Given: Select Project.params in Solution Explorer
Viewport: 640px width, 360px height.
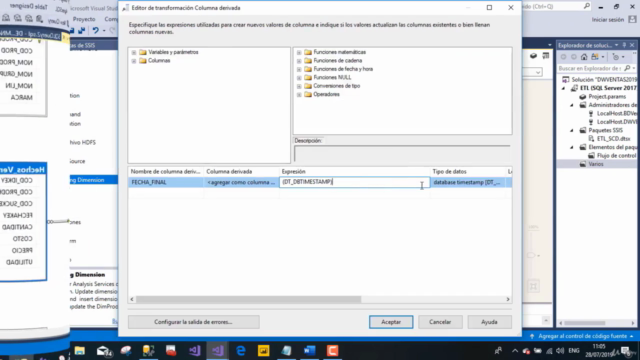Looking at the screenshot, I should tap(607, 97).
